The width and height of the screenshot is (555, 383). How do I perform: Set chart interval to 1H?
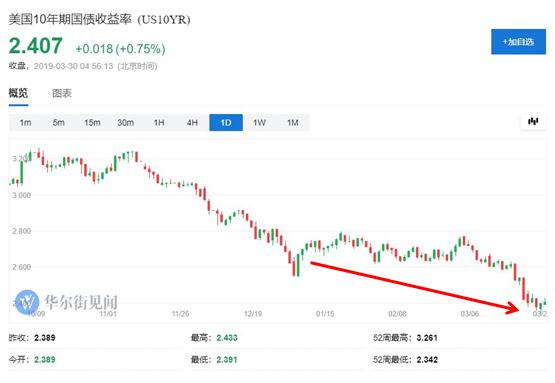[x=159, y=122]
